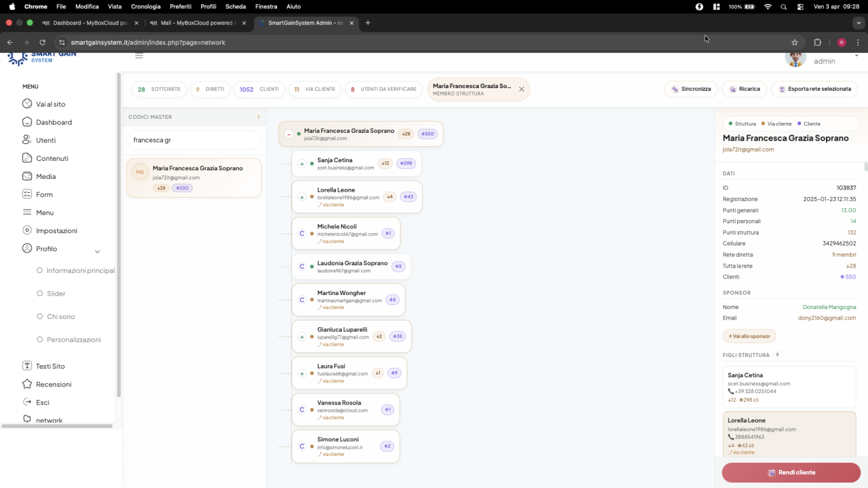This screenshot has height=488, width=868.
Task: Open macOS Control Center icon
Action: tap(801, 7)
